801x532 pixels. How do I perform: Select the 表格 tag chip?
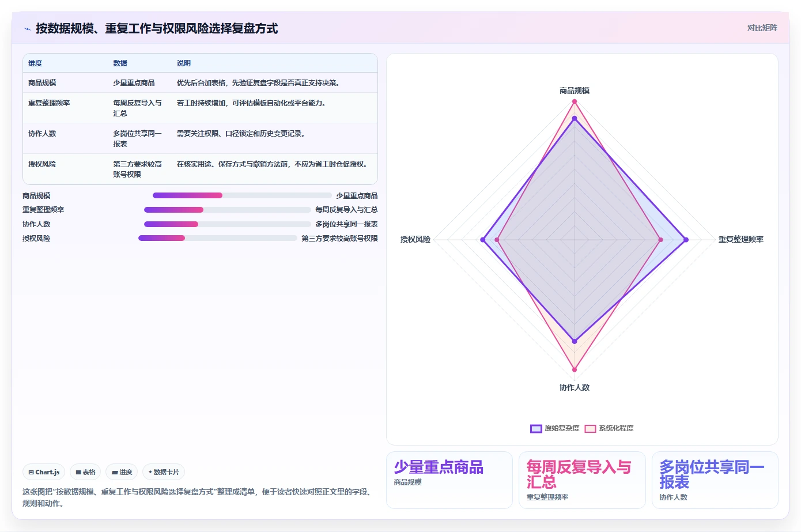coord(85,472)
